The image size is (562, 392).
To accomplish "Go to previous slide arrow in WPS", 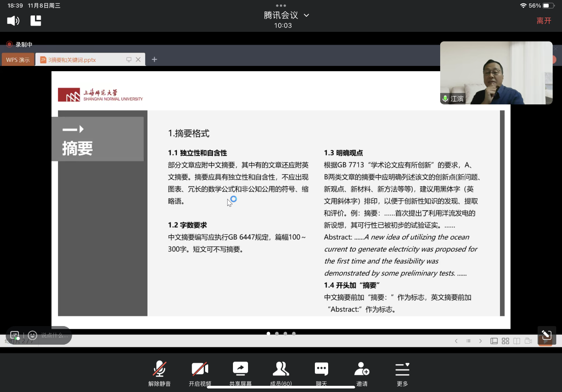I will 456,341.
